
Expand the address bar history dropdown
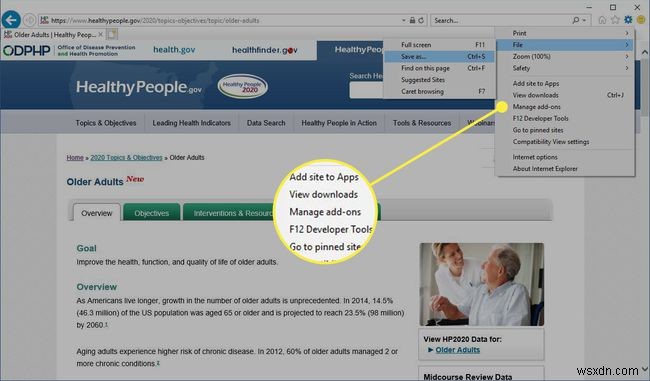403,20
